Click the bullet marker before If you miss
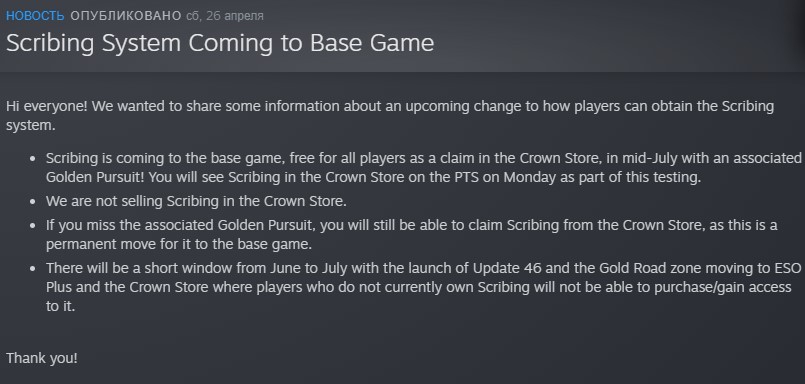This screenshot has height=384, width=805. point(33,226)
